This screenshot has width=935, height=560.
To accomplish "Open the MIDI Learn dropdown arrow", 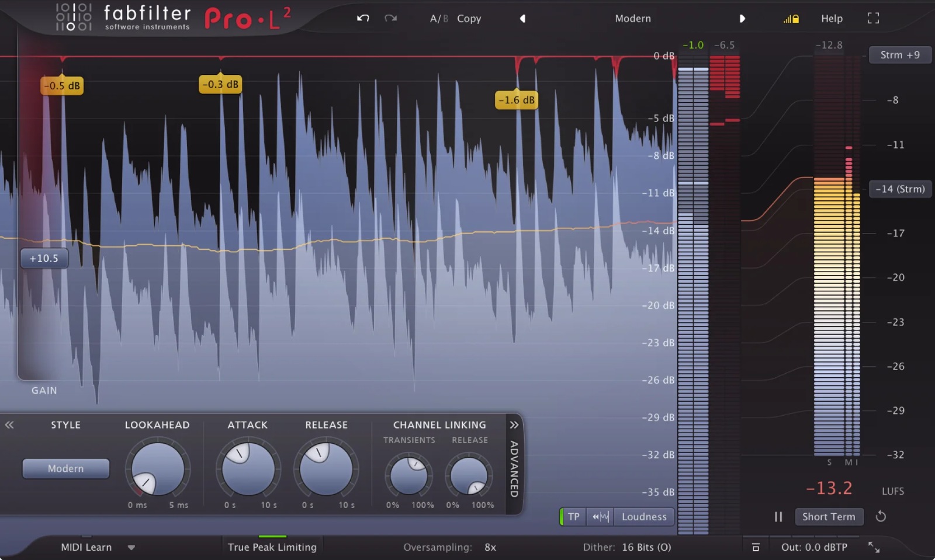I will [x=131, y=547].
